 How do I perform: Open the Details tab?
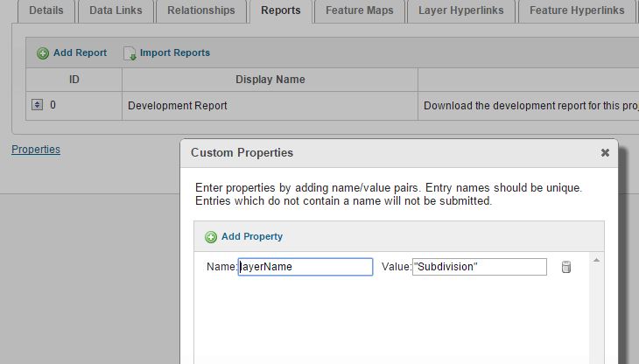[x=46, y=10]
